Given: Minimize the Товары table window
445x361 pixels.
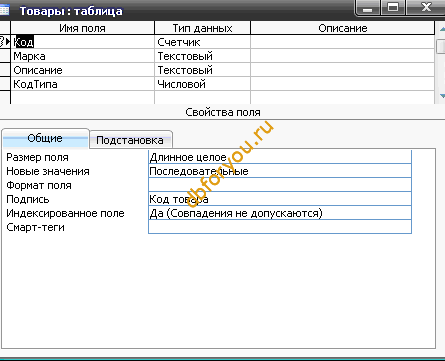Looking at the screenshot, I should click(368, 9).
